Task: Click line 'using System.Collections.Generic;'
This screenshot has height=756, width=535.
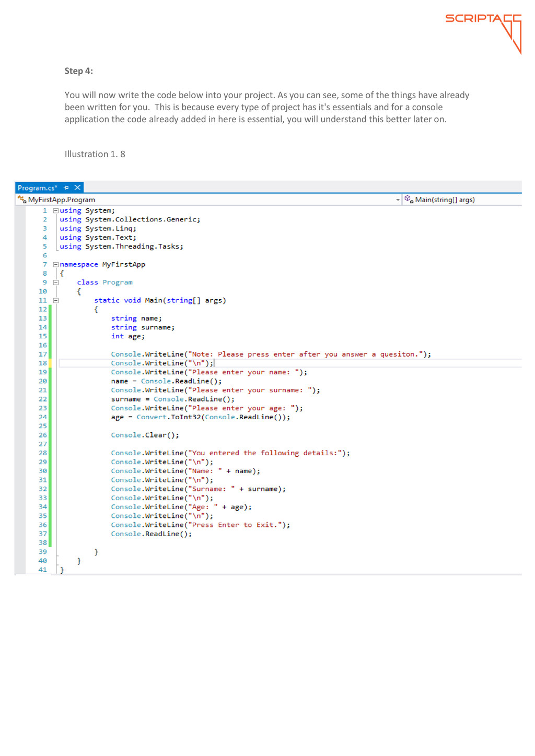Action: click(130, 220)
